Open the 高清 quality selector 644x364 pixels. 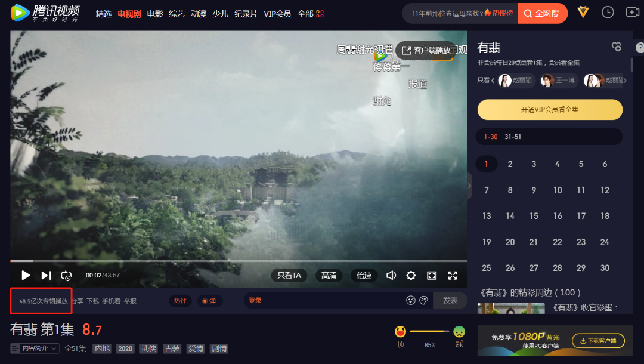click(x=329, y=275)
